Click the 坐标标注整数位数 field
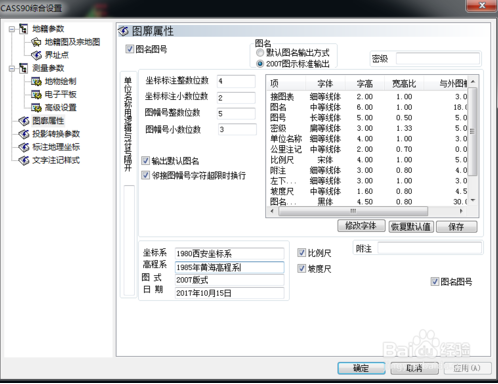The width and height of the screenshot is (498, 384). (x=236, y=81)
